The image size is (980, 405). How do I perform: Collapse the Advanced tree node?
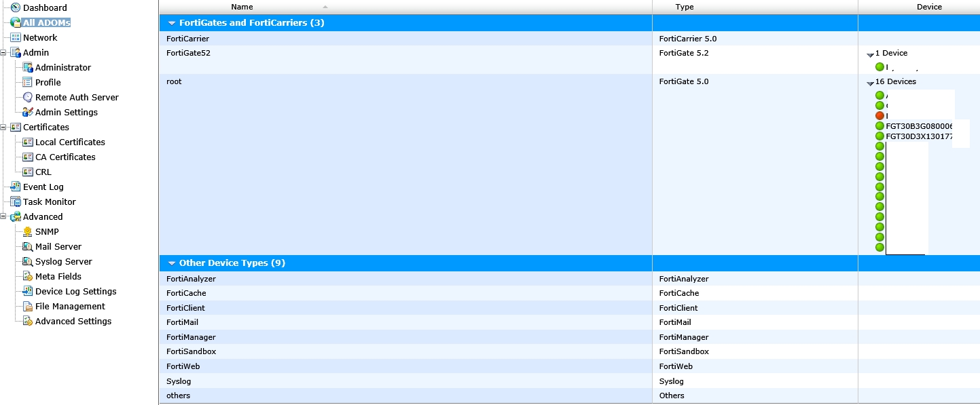click(x=3, y=216)
